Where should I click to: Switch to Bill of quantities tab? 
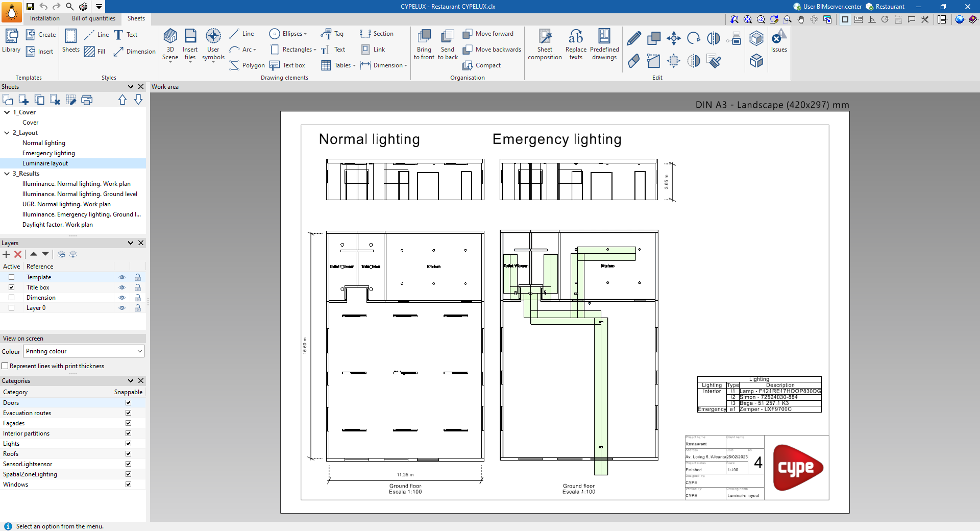[x=93, y=18]
